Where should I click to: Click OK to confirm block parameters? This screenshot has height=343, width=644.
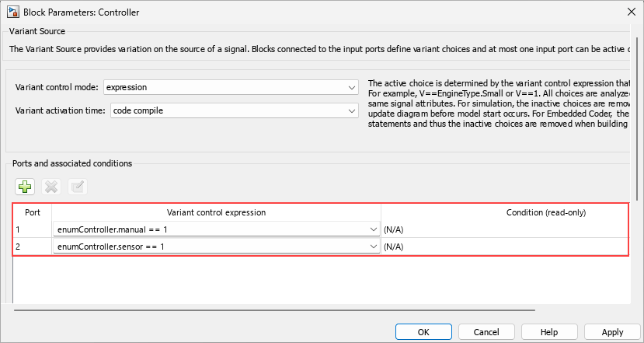click(x=423, y=332)
